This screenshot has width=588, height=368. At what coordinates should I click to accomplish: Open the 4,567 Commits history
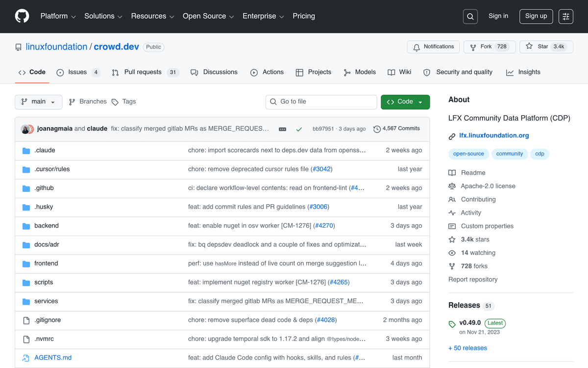[x=396, y=129]
